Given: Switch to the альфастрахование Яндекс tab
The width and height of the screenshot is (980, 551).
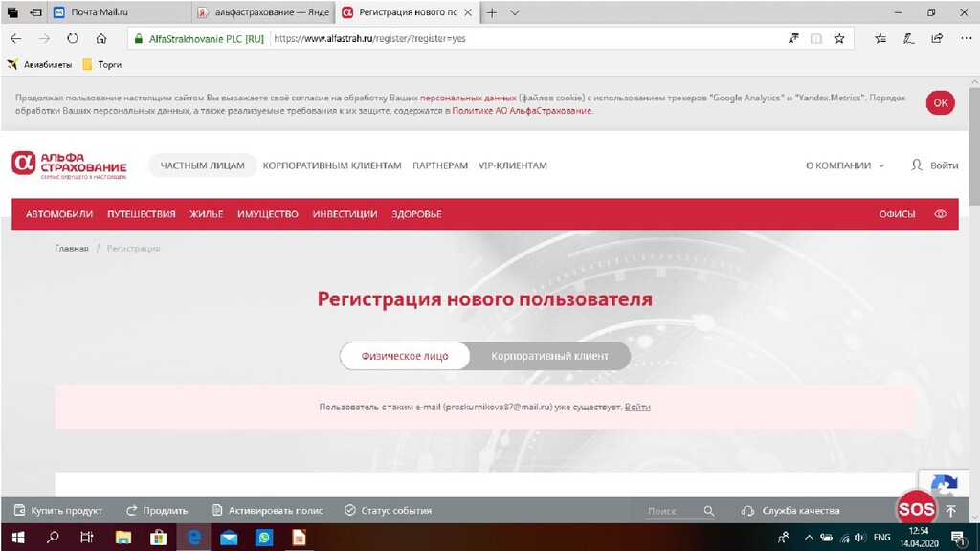Looking at the screenshot, I should (263, 12).
